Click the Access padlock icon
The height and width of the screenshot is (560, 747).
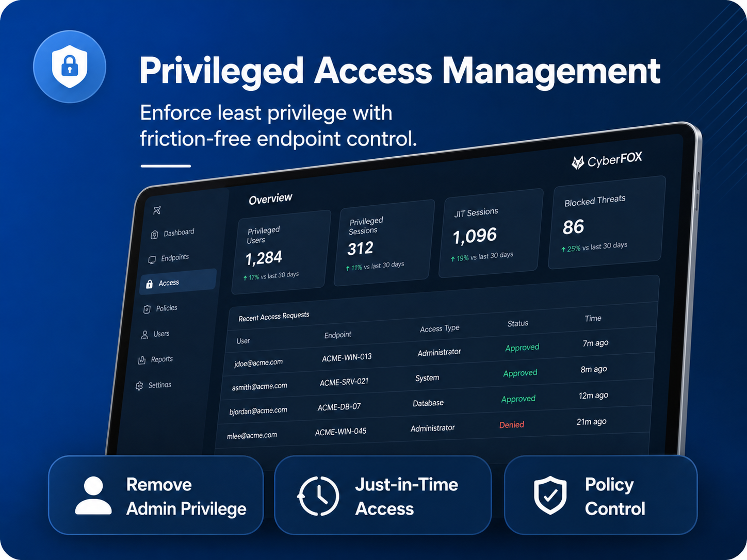click(x=149, y=284)
